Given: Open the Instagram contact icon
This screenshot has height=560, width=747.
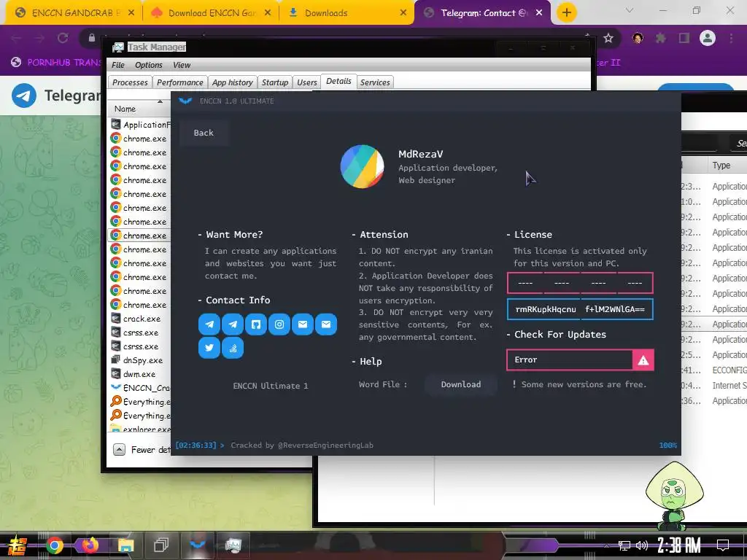Looking at the screenshot, I should (x=279, y=324).
